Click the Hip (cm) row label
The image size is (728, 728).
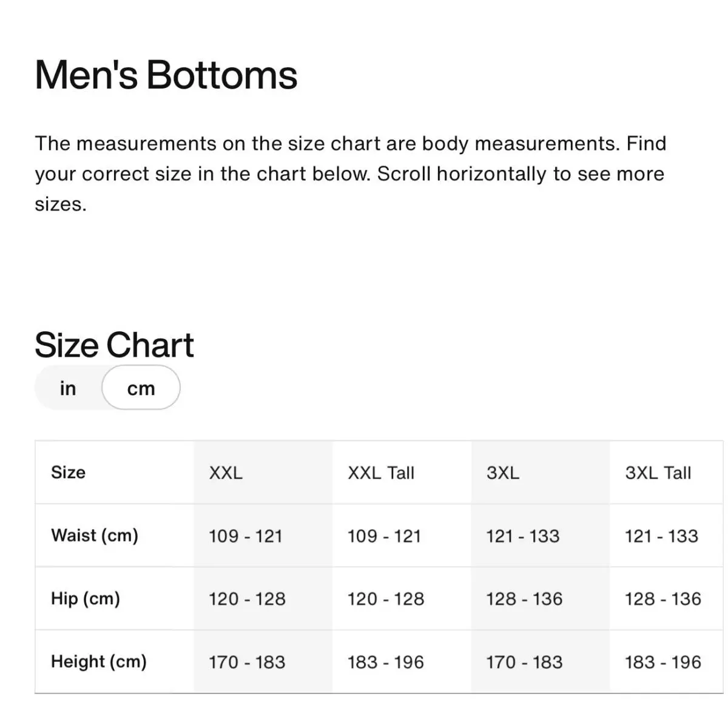(86, 599)
